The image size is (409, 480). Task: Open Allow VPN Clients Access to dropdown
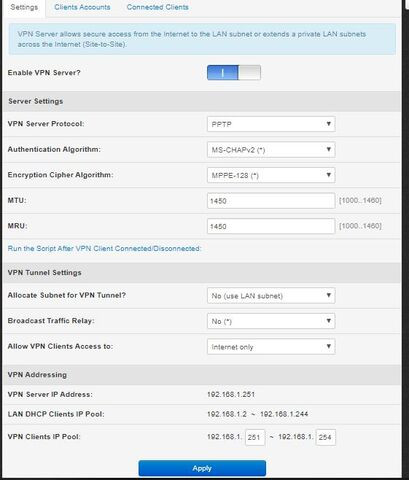271,347
